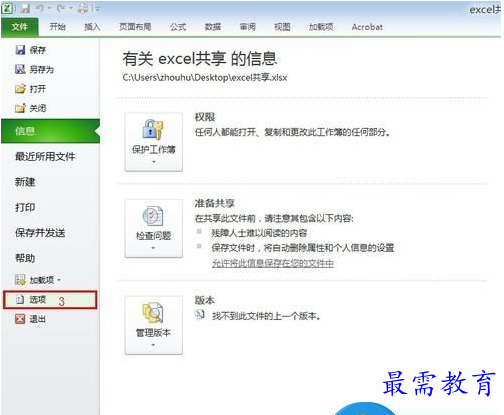
Task: Select 信息 in the backstage menu
Action: (x=50, y=131)
